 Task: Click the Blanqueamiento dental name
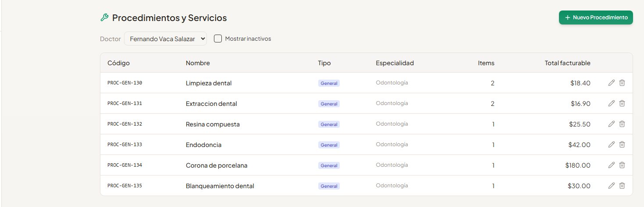[220, 186]
